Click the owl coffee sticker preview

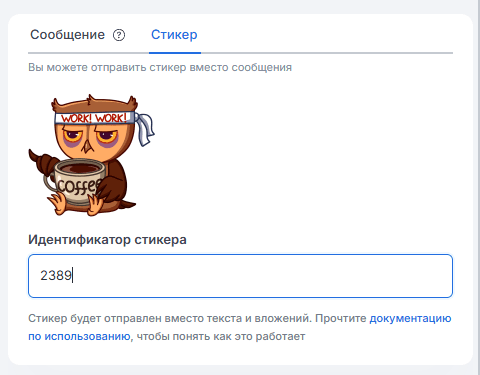pos(92,155)
